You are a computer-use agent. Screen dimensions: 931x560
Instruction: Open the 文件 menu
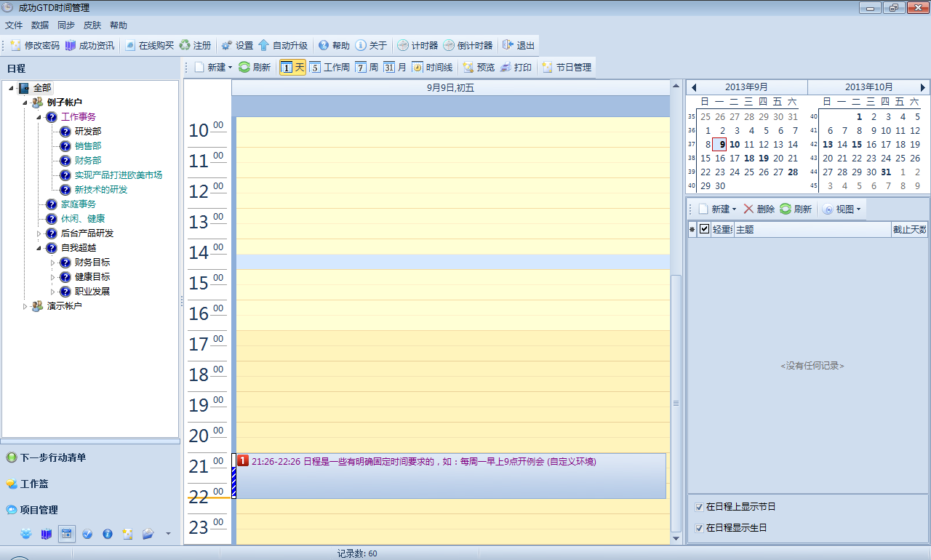[x=14, y=25]
